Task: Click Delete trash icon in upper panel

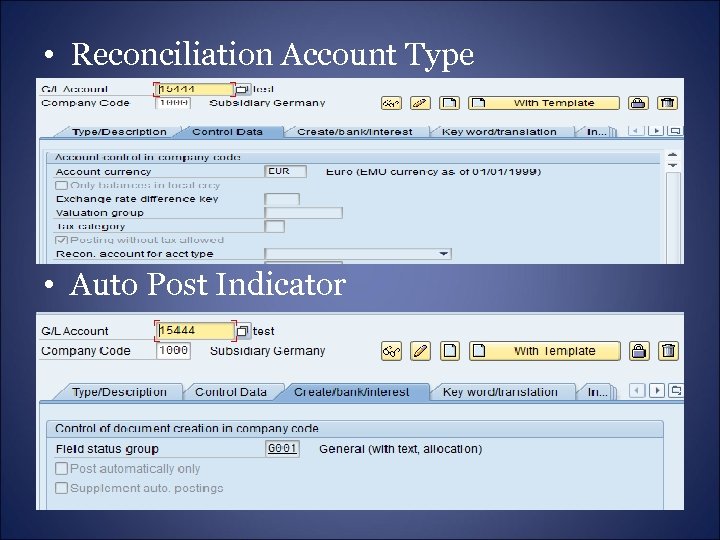Action: pyautogui.click(x=668, y=103)
